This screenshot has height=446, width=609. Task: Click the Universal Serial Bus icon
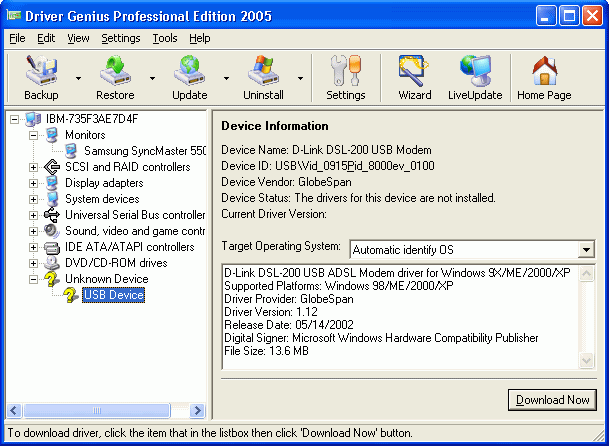pos(52,215)
